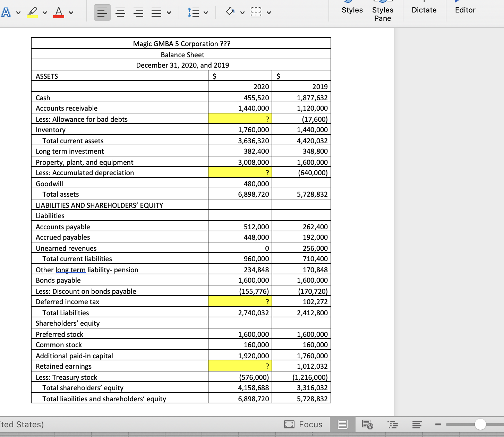The width and height of the screenshot is (504, 437).
Task: Click the title 'Magic GMBA 5 Corporation ???'
Action: pyautogui.click(x=182, y=44)
